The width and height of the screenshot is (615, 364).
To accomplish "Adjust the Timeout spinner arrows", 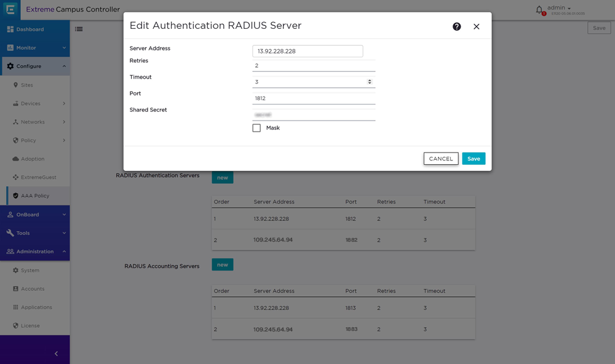I will click(370, 82).
